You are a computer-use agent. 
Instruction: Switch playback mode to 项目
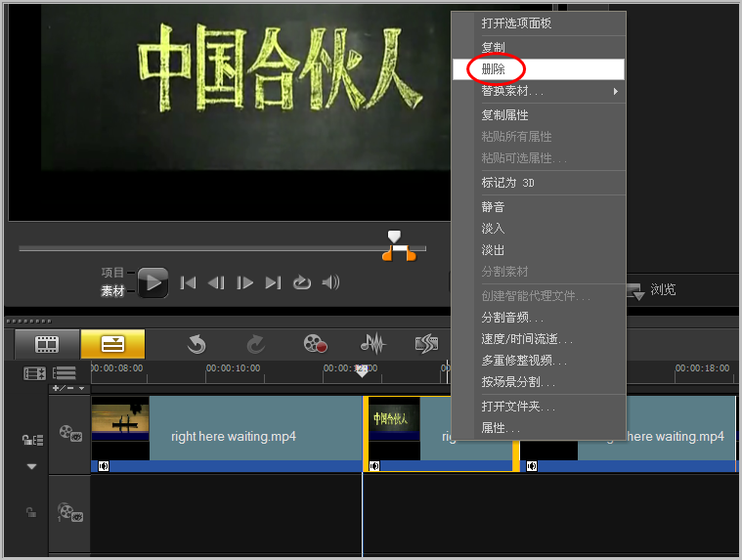[112, 272]
